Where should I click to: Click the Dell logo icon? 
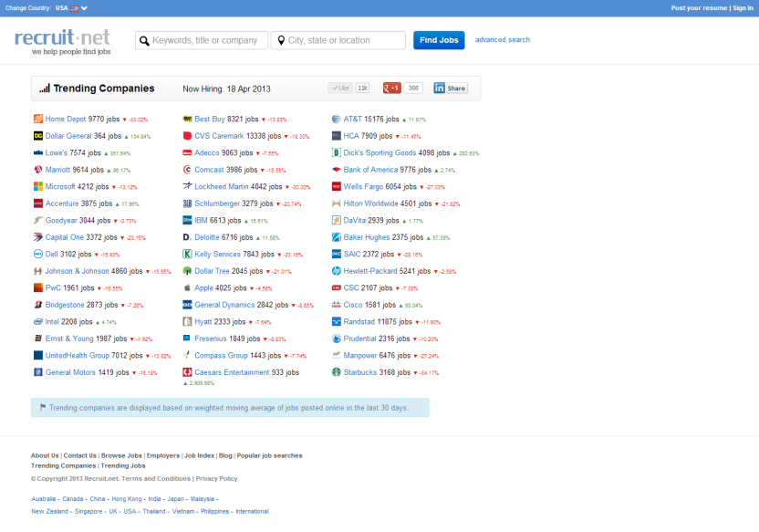tap(37, 255)
